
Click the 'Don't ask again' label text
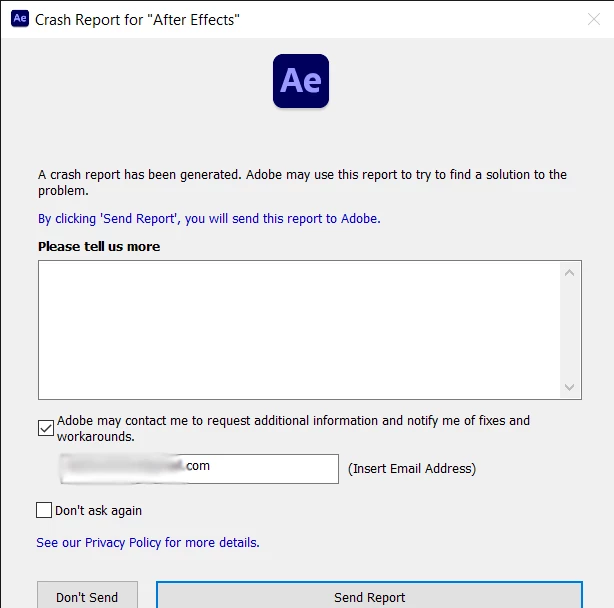point(98,511)
